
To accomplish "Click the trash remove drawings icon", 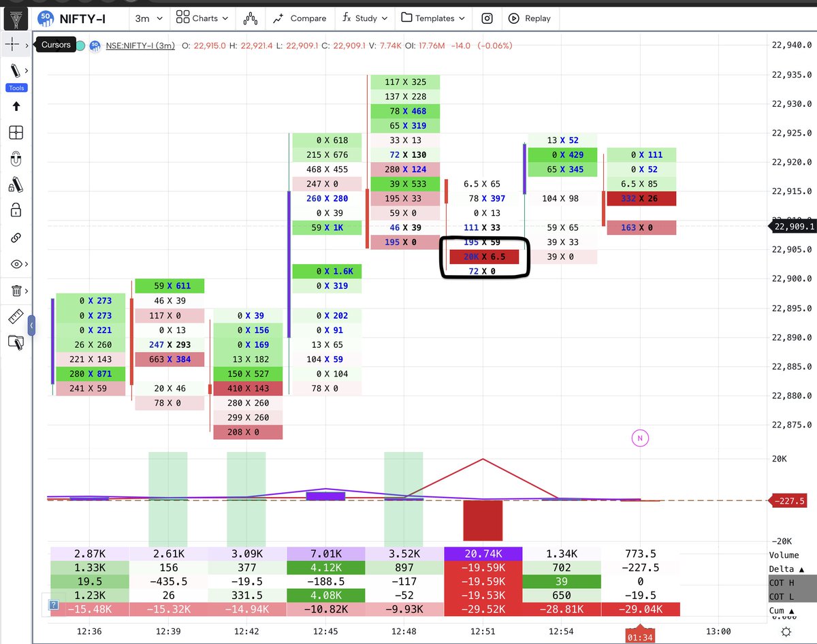I will (x=16, y=291).
